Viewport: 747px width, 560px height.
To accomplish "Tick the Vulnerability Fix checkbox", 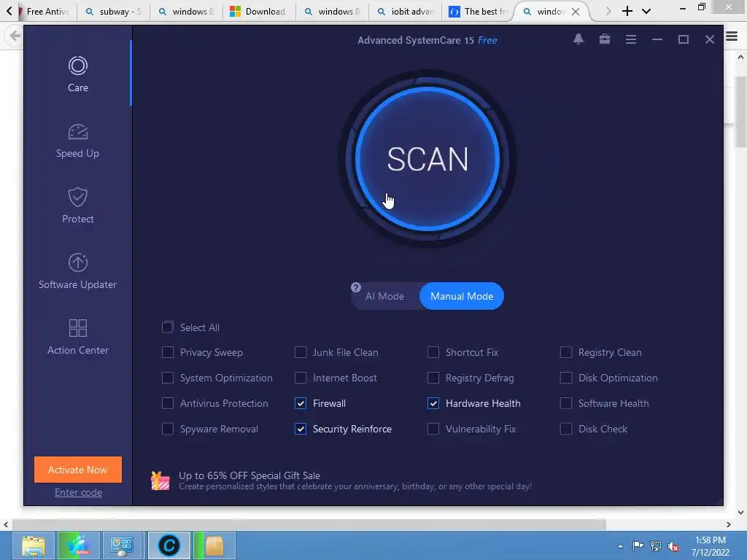I will [433, 429].
